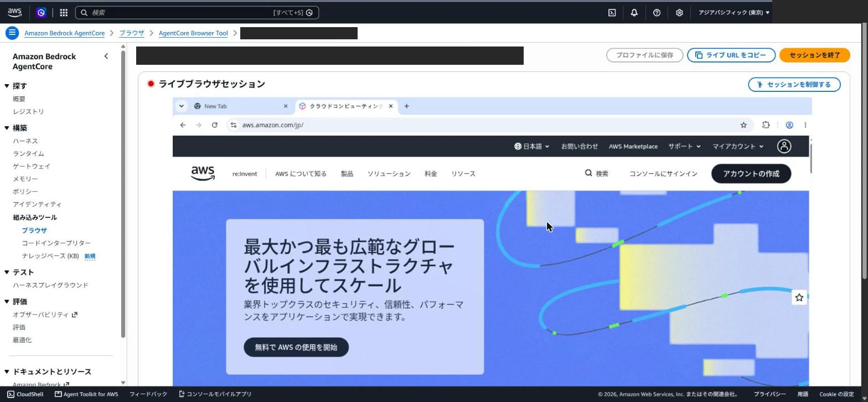Viewport: 868px width, 402px height.
Task: Open the 製品 menu on AWS site
Action: [x=347, y=174]
